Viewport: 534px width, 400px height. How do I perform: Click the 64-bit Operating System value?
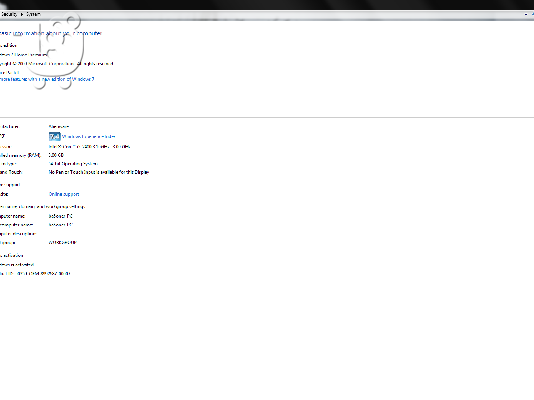pyautogui.click(x=73, y=164)
